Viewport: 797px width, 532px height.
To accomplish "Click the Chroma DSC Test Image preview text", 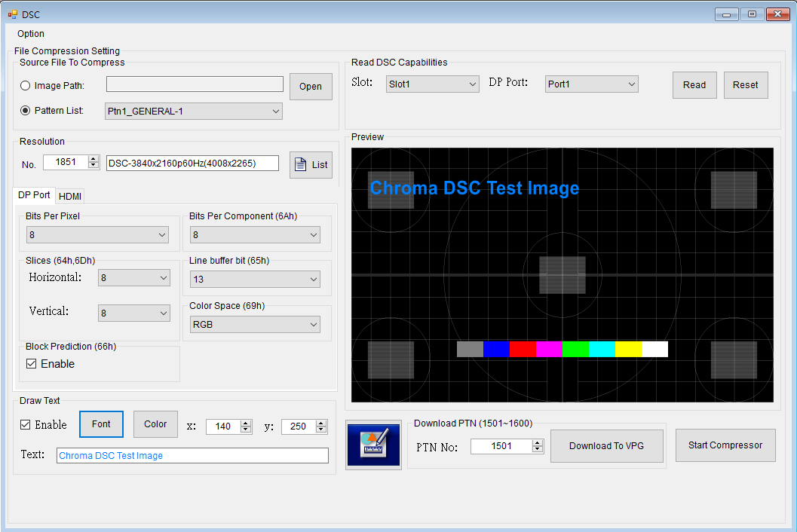I will [x=474, y=188].
